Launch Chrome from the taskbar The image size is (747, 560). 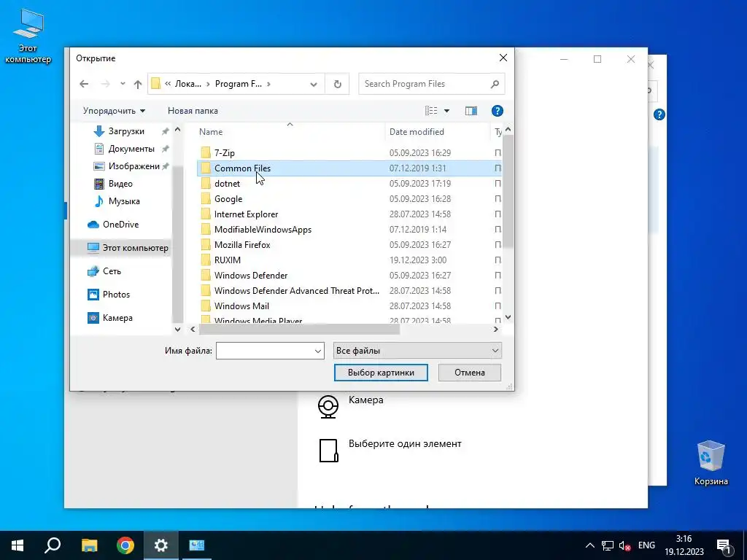click(125, 545)
